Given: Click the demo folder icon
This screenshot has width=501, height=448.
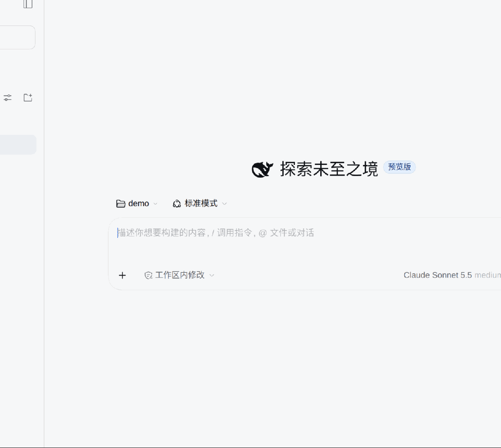Looking at the screenshot, I should pos(121,204).
